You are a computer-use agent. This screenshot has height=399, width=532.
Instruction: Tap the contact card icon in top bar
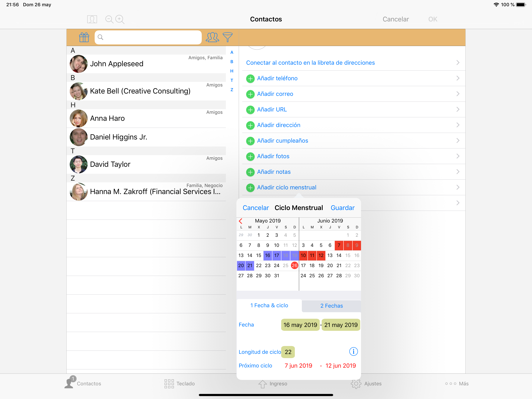point(92,19)
